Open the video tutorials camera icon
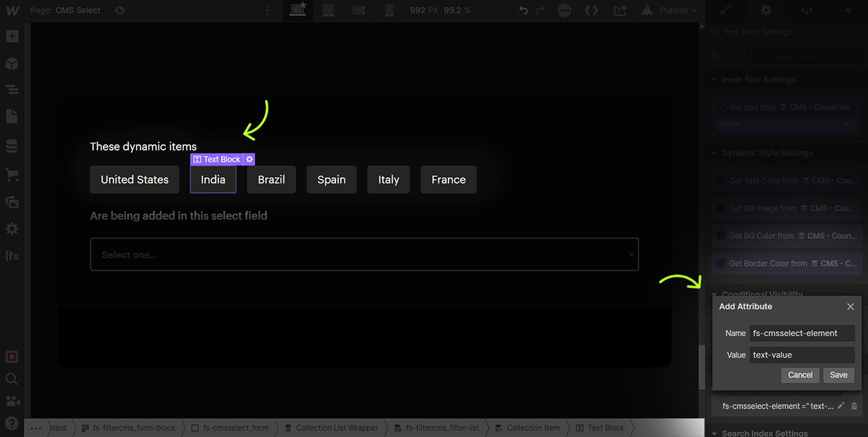 [x=12, y=401]
